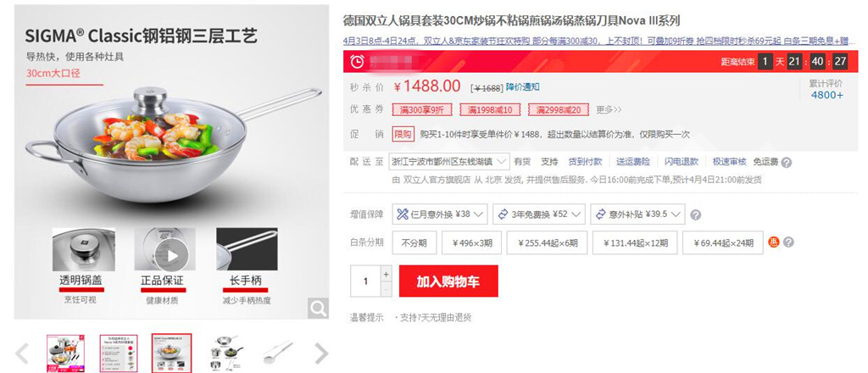Show previous thumbnails with left arrow

tap(21, 353)
